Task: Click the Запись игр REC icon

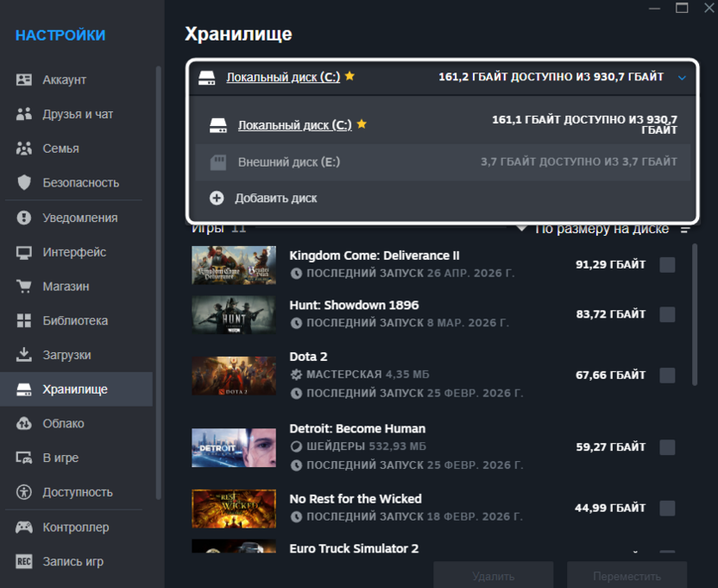Action: (24, 561)
